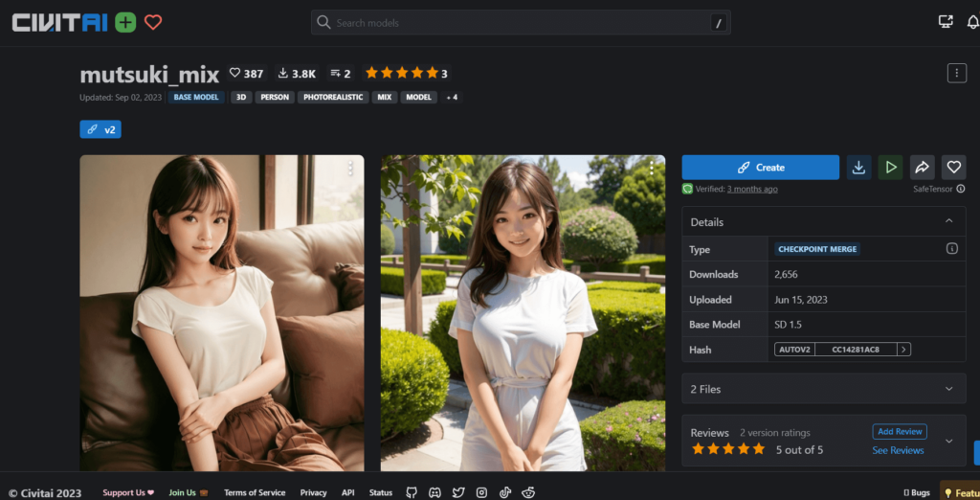This screenshot has width=980, height=500.
Task: Click the blue Create button
Action: [760, 168]
